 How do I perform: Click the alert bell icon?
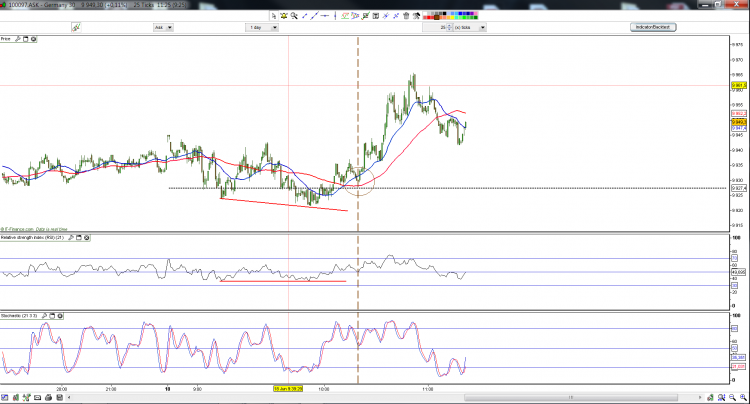coord(284,16)
